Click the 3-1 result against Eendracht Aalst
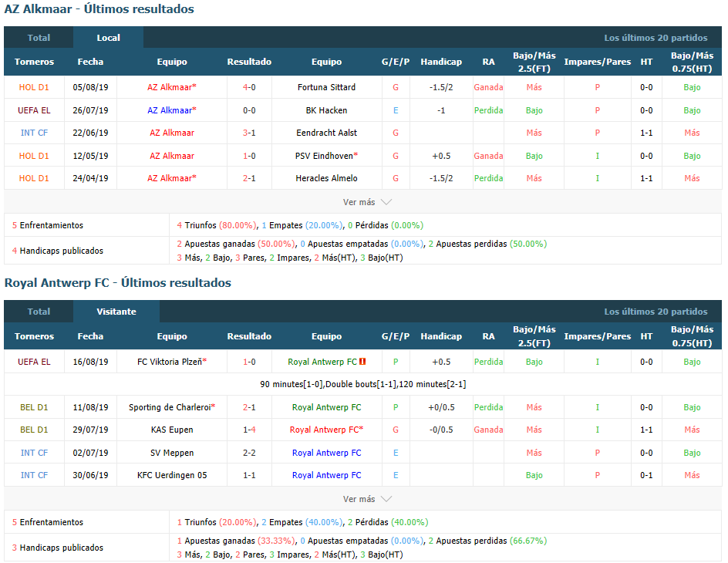Viewport: 728px width, 563px height. coord(249,133)
